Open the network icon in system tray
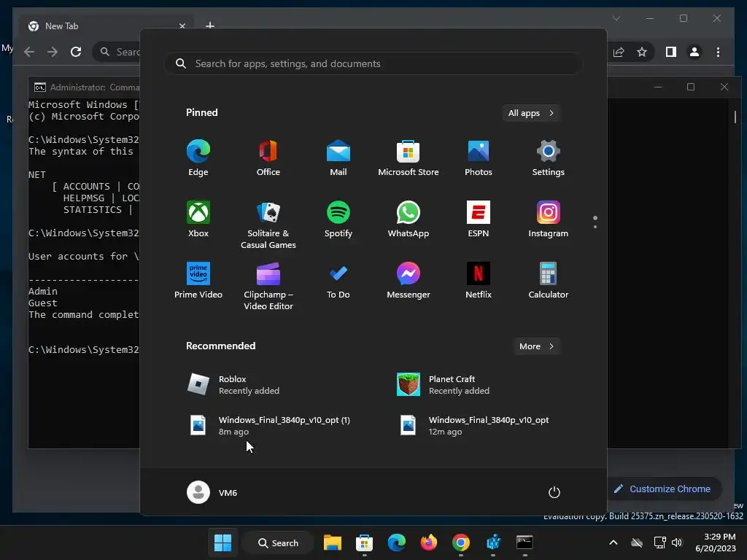The height and width of the screenshot is (560, 747). [659, 542]
